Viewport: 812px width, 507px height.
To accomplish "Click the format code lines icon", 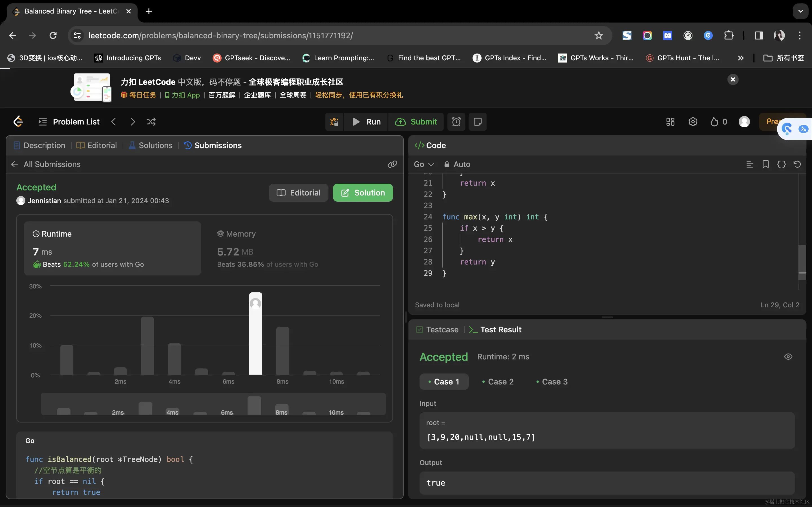I will pyautogui.click(x=750, y=164).
